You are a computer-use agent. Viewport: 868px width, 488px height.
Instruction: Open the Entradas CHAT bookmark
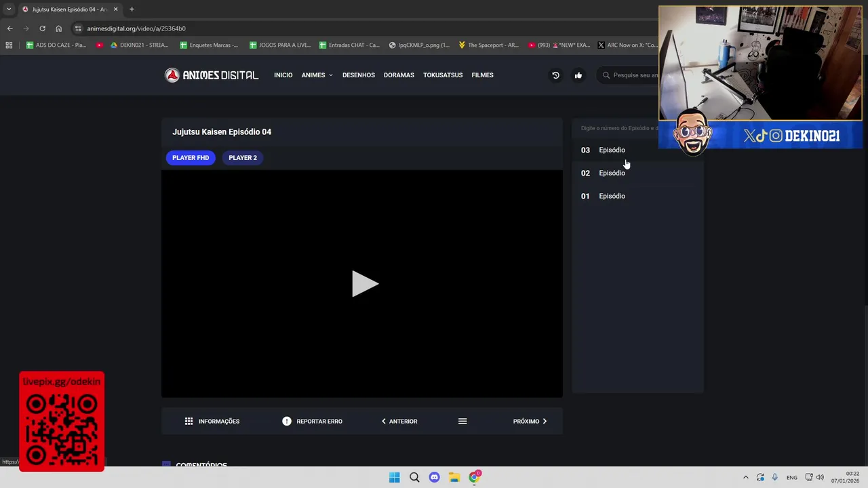[349, 45]
